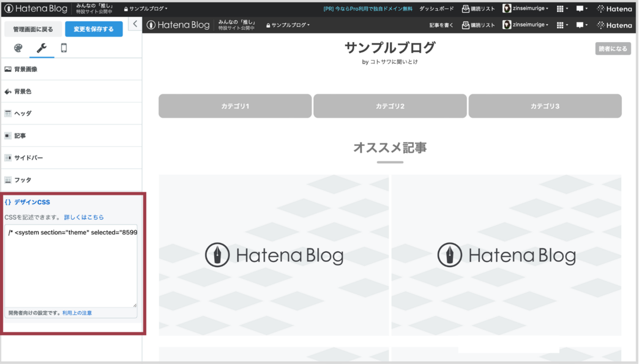Collapse the デザインCSS section
The height and width of the screenshot is (364, 639).
pyautogui.click(x=71, y=202)
